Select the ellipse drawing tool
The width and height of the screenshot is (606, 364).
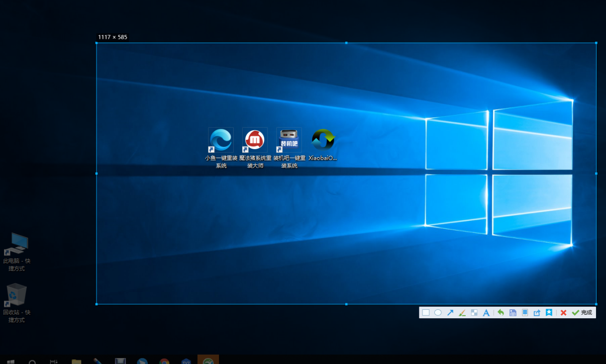438,313
